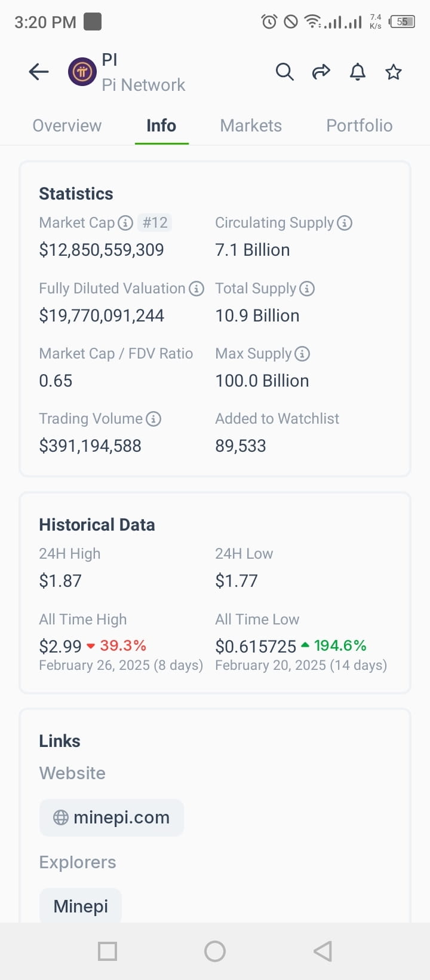Show Trading Volume info icon

[153, 419]
